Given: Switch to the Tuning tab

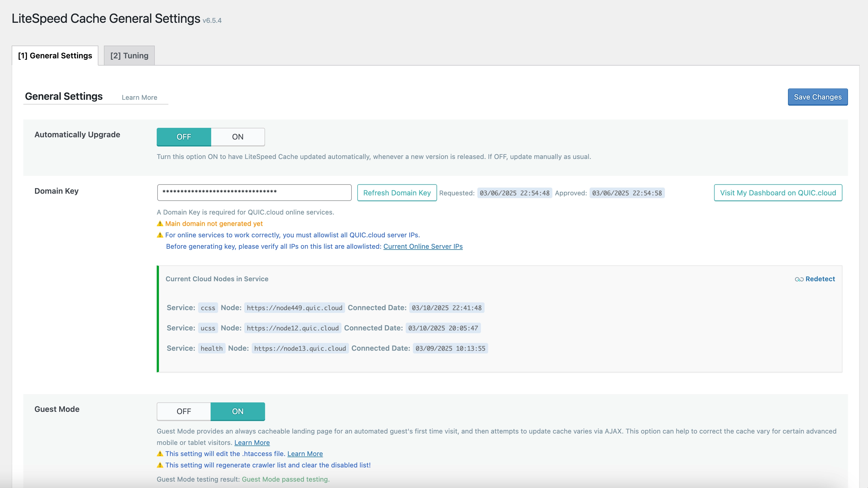Looking at the screenshot, I should 129,56.
